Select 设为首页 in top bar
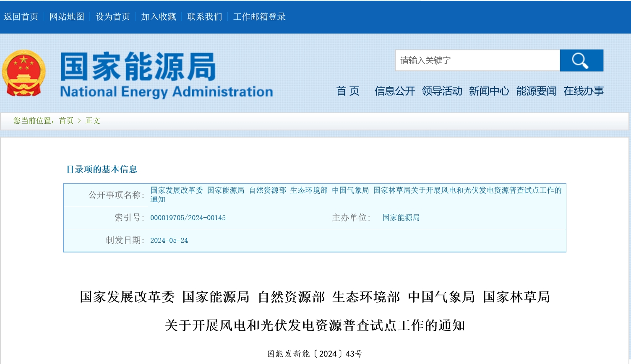This screenshot has height=364, width=631. point(113,17)
